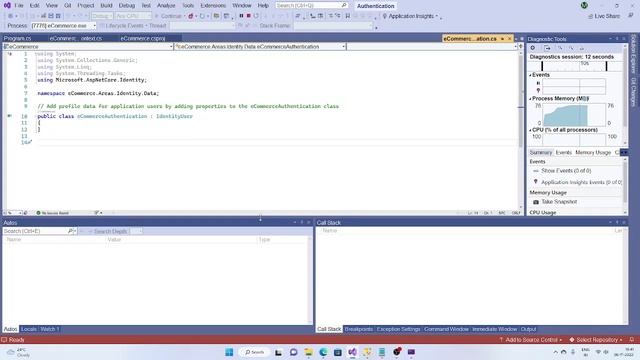The width and height of the screenshot is (640, 360).
Task: Open the Test menu
Action: coord(146,6)
